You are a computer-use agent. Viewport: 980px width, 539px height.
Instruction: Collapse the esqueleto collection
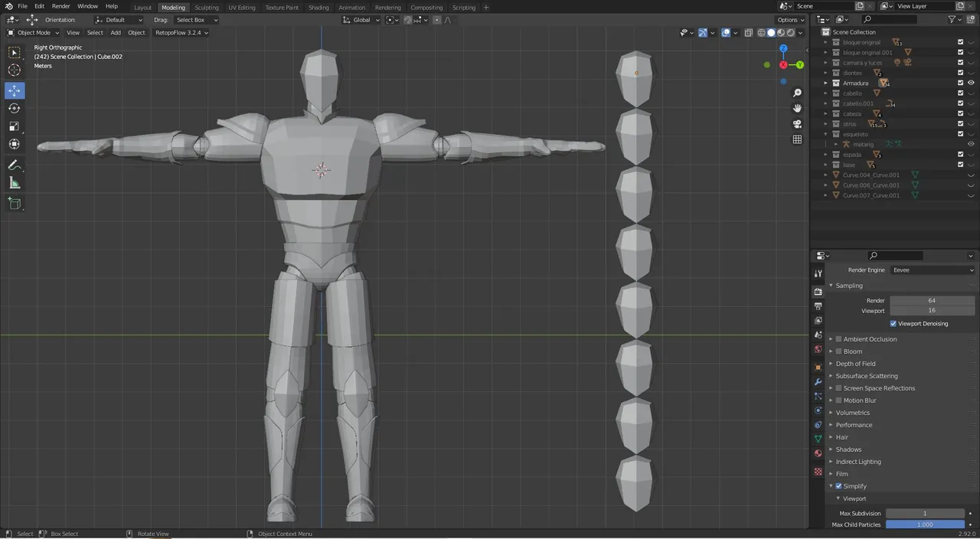click(x=825, y=134)
